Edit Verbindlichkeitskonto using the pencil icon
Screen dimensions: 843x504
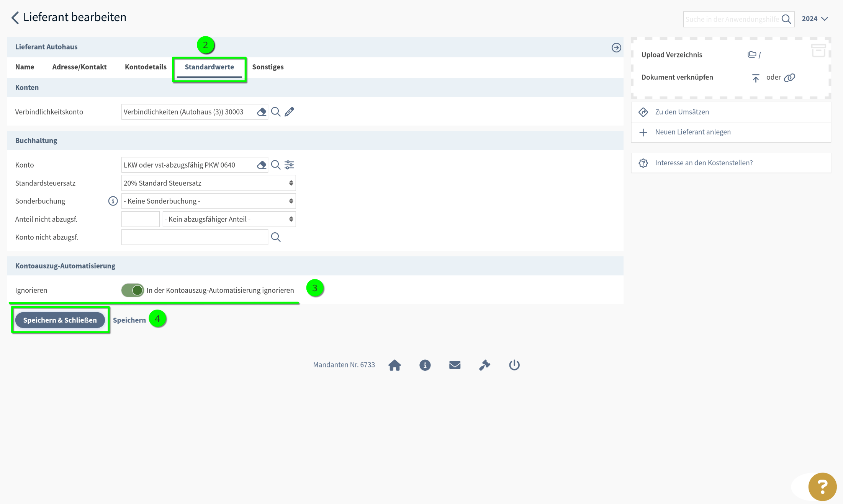(x=290, y=112)
